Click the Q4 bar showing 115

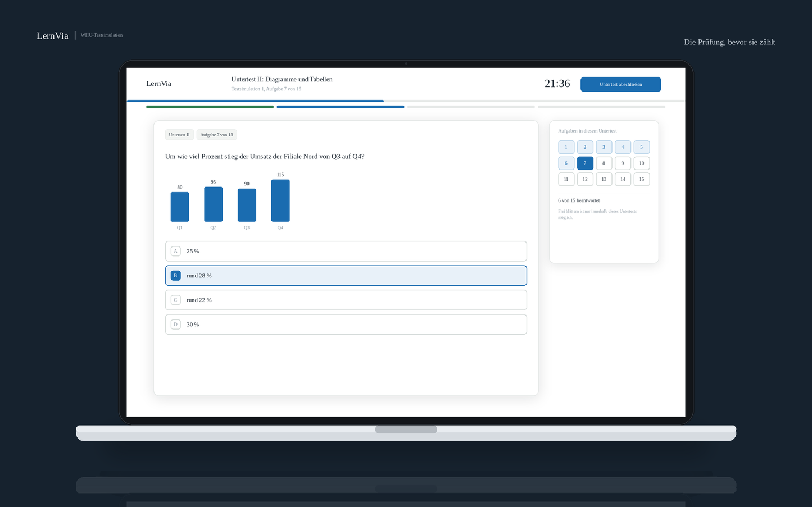click(280, 200)
